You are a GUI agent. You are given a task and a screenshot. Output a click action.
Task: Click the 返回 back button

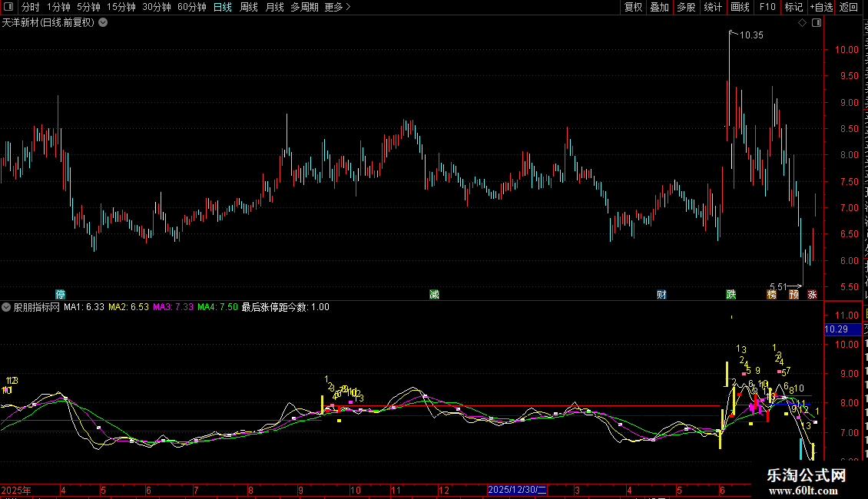coord(849,7)
